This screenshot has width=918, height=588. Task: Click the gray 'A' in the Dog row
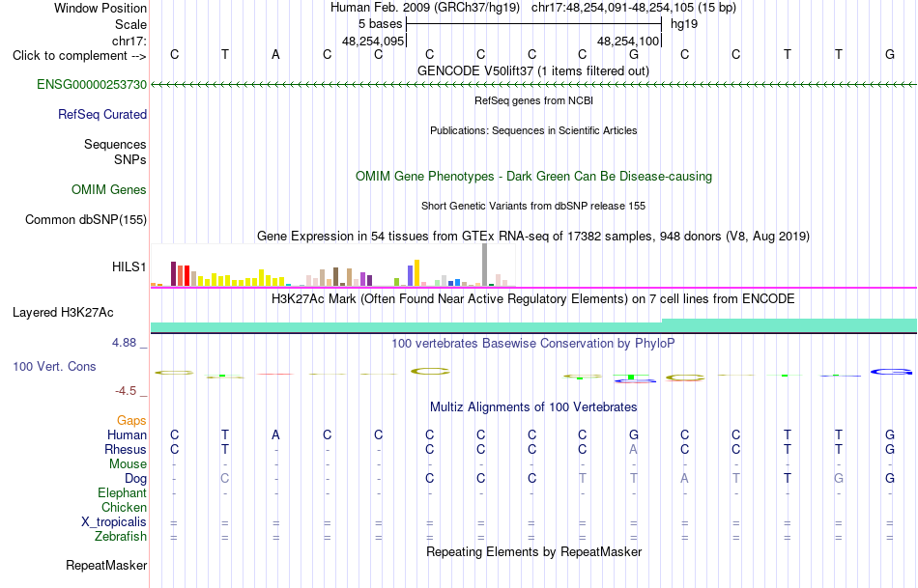(x=684, y=479)
